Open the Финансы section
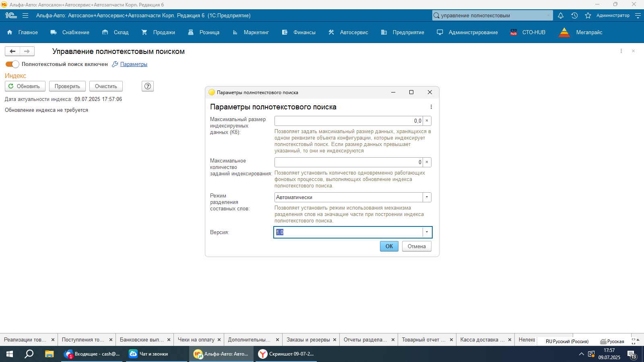Screen dimensions: 644x362 (x=299, y=32)
